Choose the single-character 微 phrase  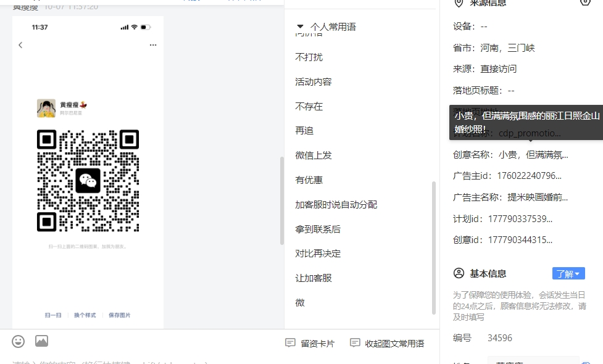(x=300, y=302)
